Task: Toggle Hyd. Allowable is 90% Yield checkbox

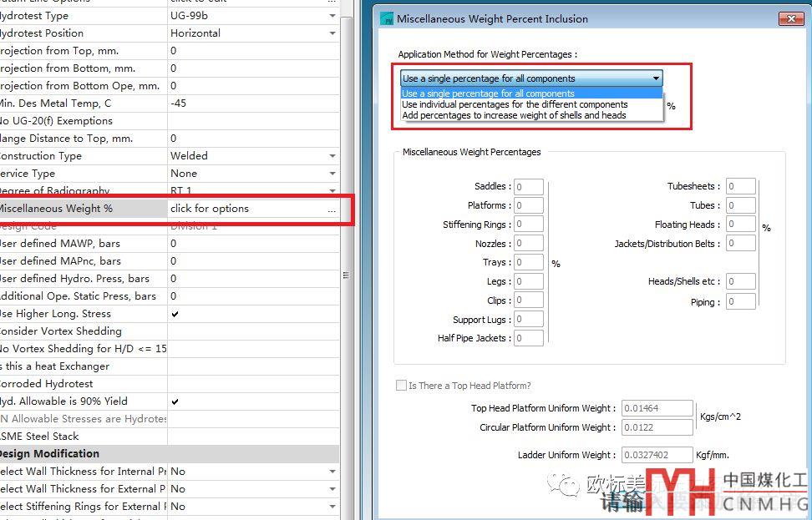Action: [175, 401]
